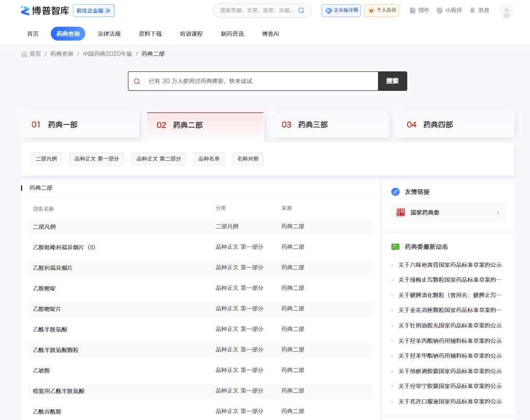Open the user avatar profile
This screenshot has height=420, width=530.
[x=506, y=11]
